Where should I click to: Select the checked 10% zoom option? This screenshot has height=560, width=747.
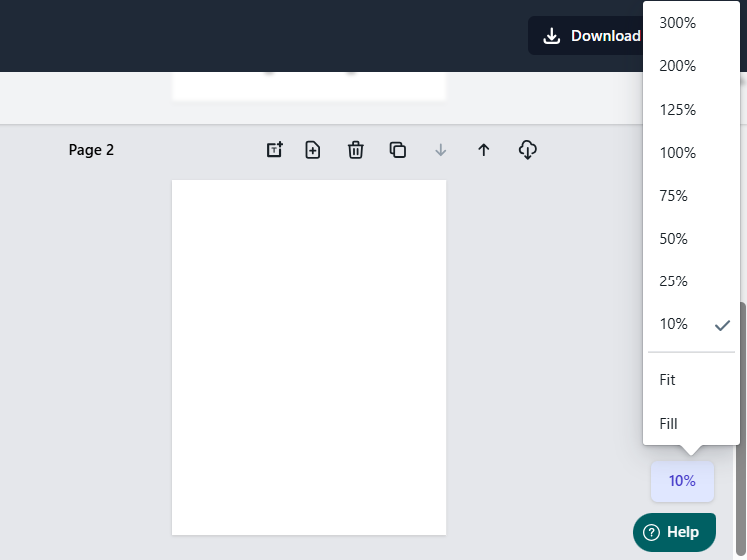tap(691, 324)
